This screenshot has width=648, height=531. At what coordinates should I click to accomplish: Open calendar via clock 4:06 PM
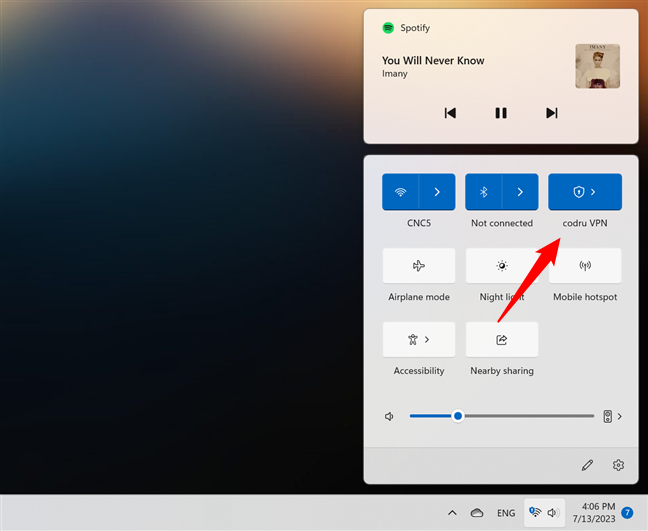click(594, 512)
